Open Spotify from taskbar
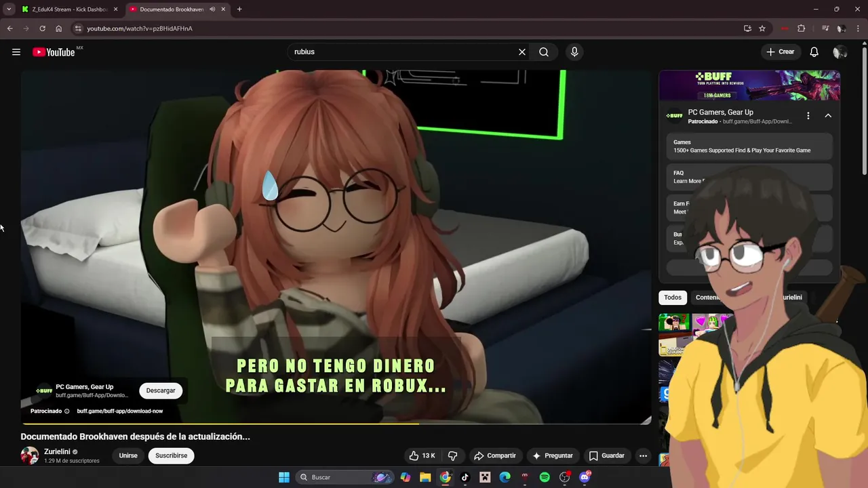Image resolution: width=868 pixels, height=488 pixels. coord(545,477)
